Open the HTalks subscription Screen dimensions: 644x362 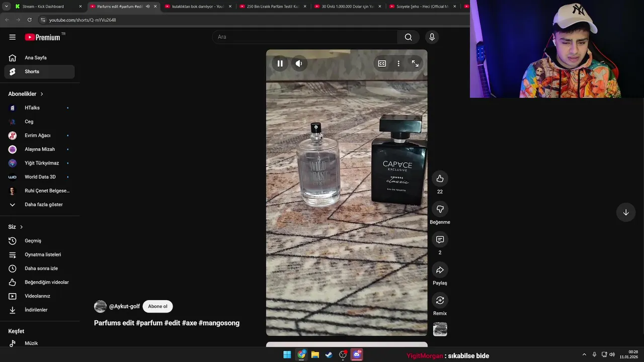39,108
